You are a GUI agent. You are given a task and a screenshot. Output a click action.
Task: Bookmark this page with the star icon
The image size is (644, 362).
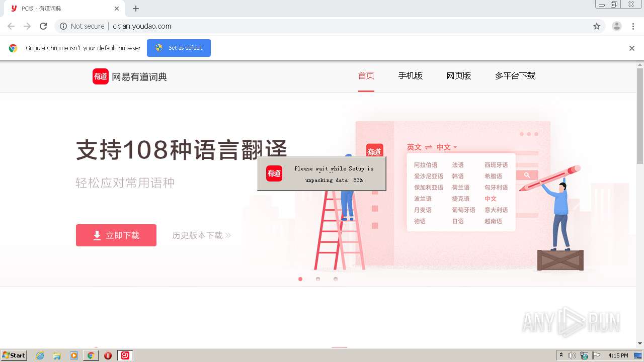597,26
